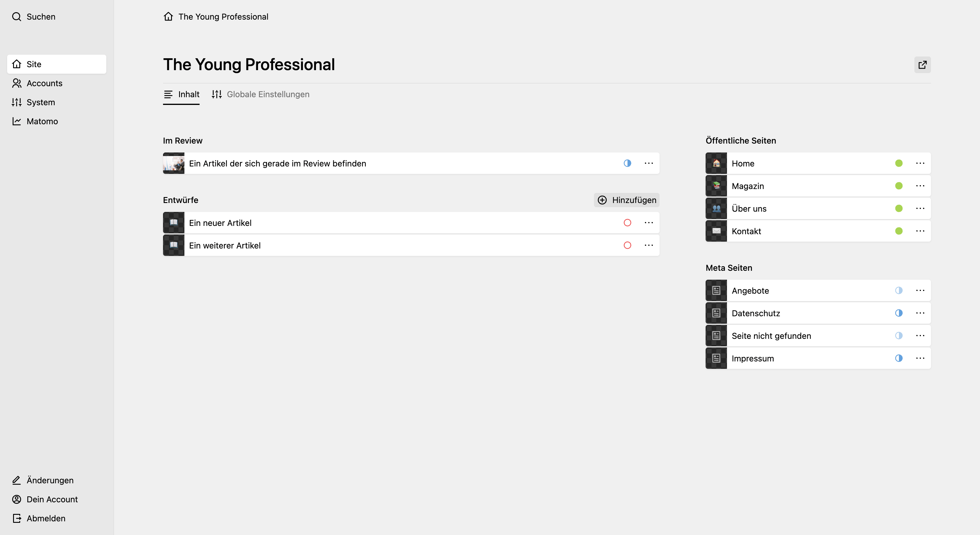Screen dimensions: 980x535
Task: Open options menu for Home page
Action: point(920,163)
